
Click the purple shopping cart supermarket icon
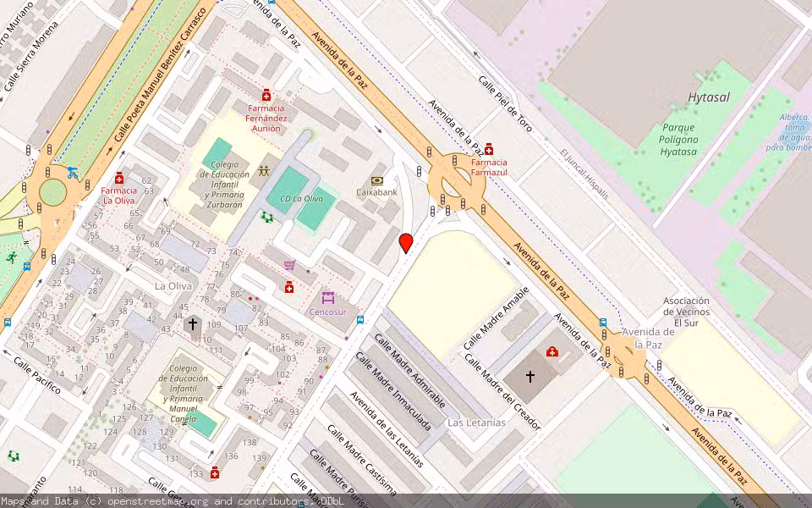pyautogui.click(x=289, y=265)
